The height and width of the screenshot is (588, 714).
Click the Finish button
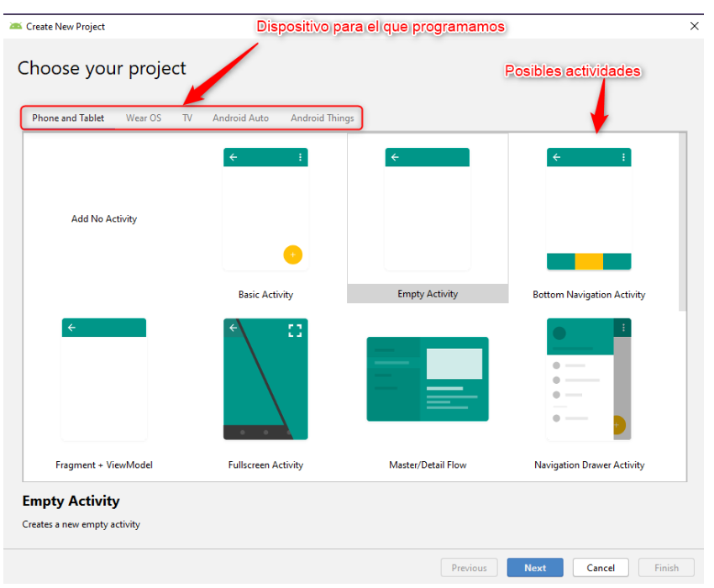(666, 568)
